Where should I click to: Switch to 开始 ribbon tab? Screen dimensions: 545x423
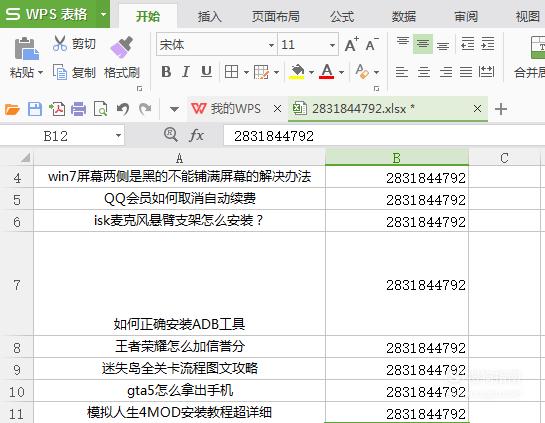(x=148, y=16)
